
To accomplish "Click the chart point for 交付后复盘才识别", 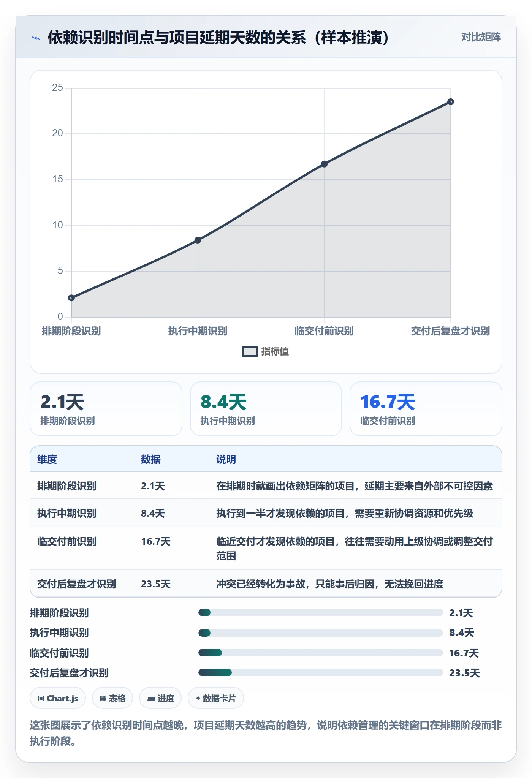I will coord(451,102).
